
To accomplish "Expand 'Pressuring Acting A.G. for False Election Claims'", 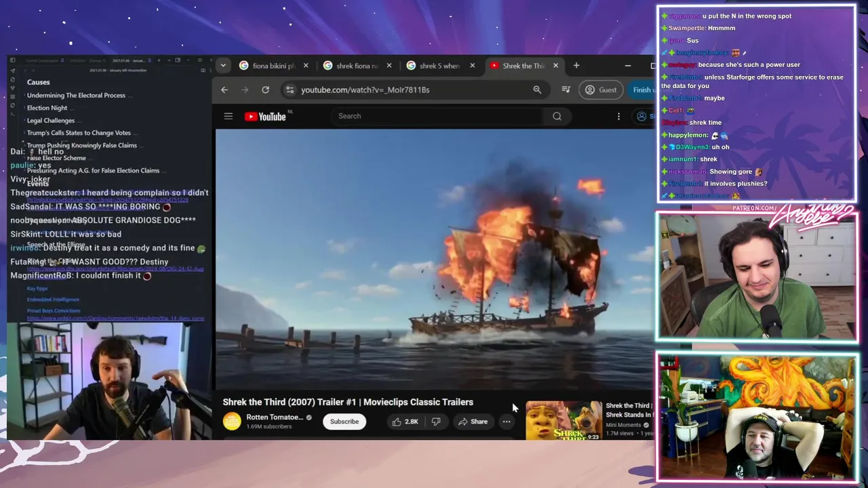I will [x=93, y=170].
